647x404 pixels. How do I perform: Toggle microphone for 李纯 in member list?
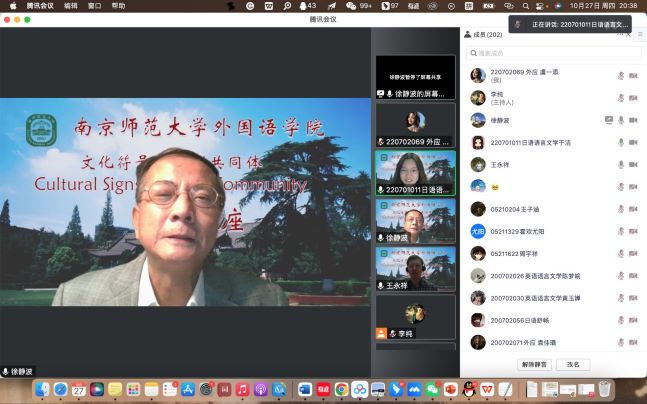coord(621,97)
